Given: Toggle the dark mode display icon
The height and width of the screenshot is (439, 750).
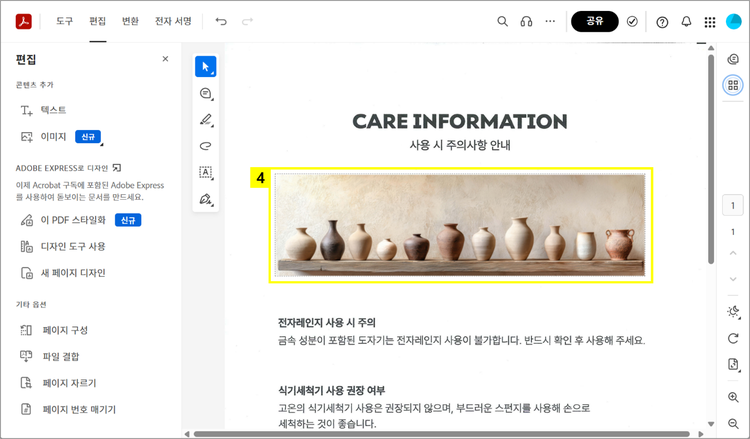Looking at the screenshot, I should 733,312.
